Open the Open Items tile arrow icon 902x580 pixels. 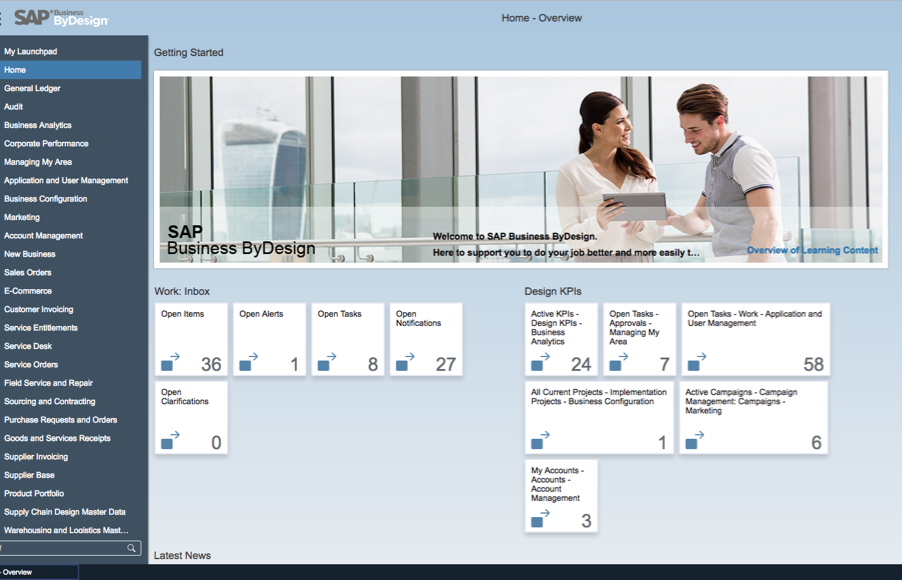[x=170, y=362]
